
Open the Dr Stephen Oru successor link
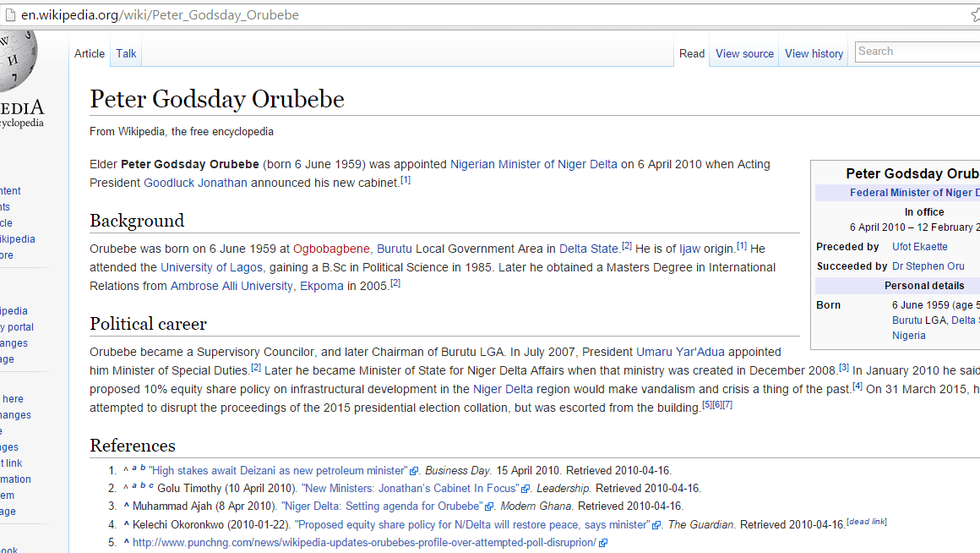click(x=928, y=266)
